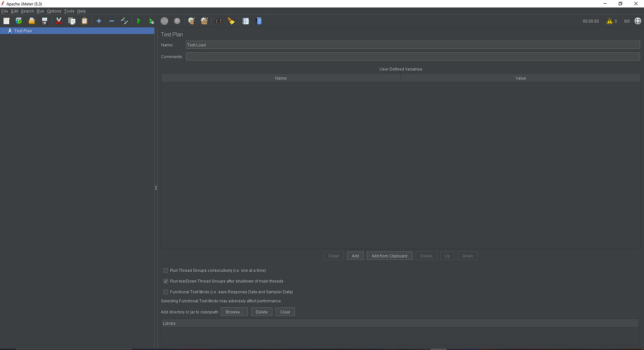Select the Test Plan node in tree

click(x=77, y=31)
